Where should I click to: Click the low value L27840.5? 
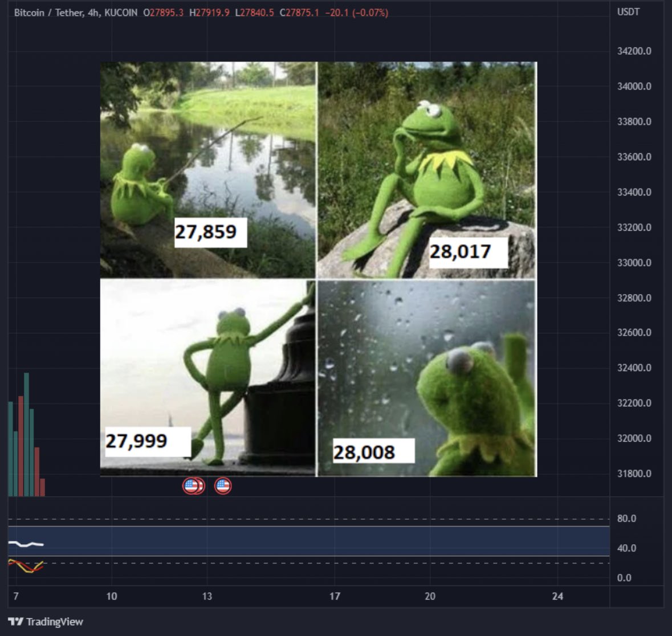pyautogui.click(x=255, y=13)
